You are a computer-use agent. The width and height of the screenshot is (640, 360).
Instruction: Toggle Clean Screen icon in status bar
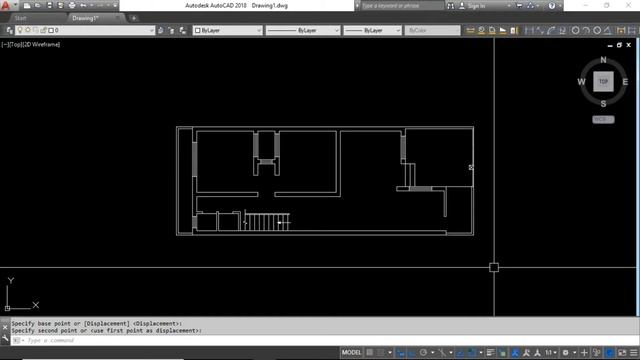622,352
